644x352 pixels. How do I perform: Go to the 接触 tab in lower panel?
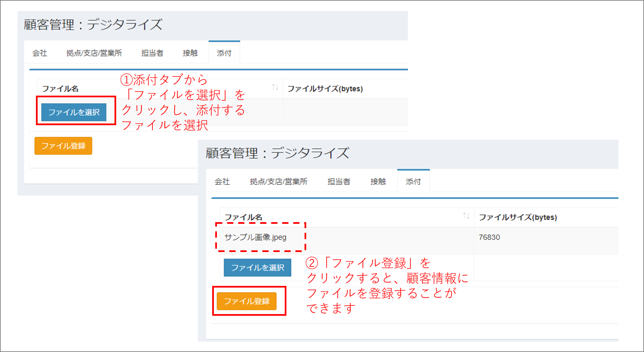[378, 182]
